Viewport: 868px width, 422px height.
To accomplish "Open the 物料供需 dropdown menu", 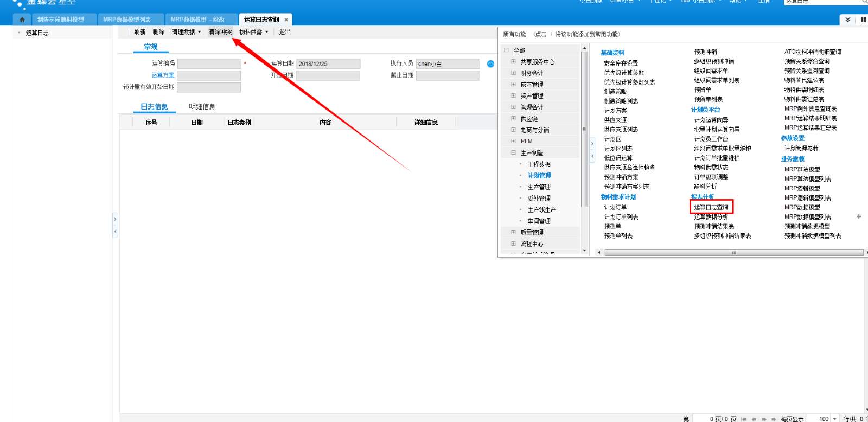I will click(x=253, y=32).
